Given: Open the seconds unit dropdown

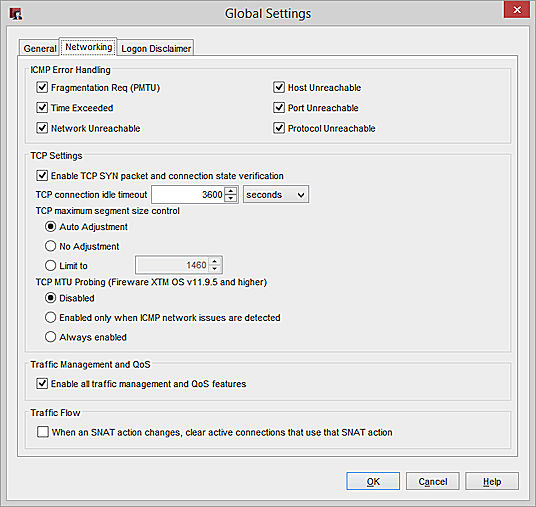Looking at the screenshot, I should pos(276,195).
